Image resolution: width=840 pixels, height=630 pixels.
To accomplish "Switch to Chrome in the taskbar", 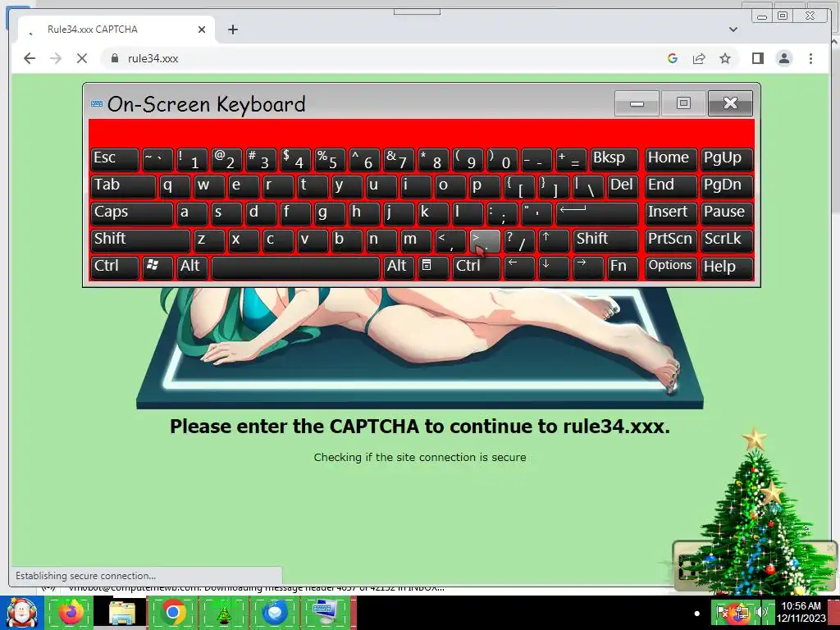I will click(172, 612).
